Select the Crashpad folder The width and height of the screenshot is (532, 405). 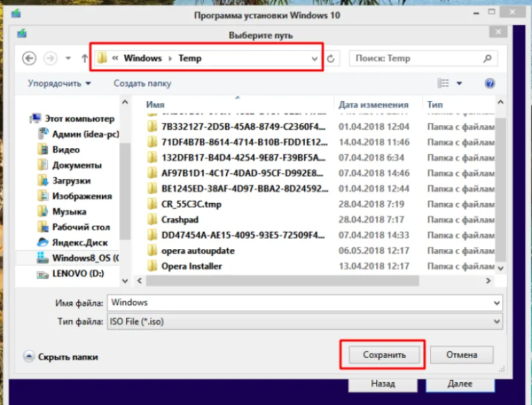(x=180, y=219)
